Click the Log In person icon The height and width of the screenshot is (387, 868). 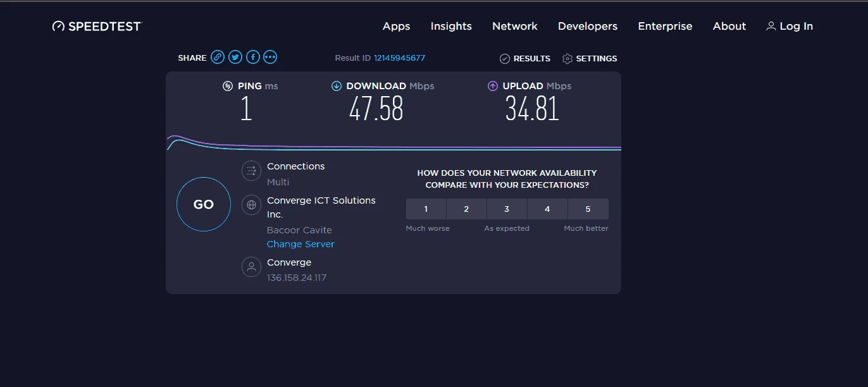[x=771, y=26]
